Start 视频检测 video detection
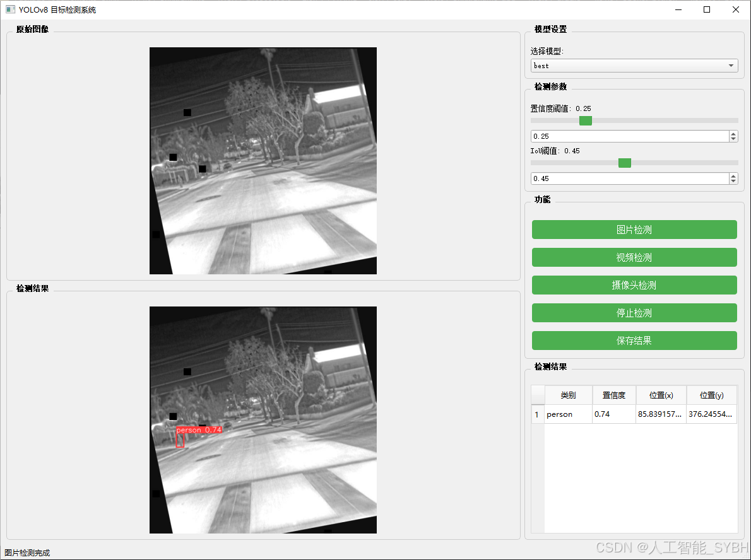751x560 pixels. tap(634, 257)
